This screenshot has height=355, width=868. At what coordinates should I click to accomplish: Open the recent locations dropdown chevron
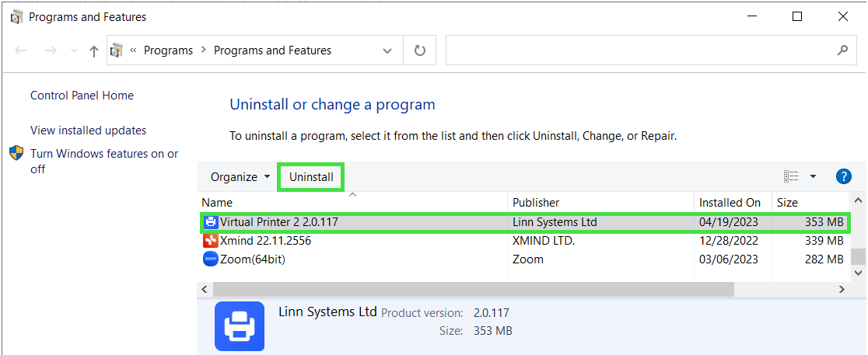pyautogui.click(x=74, y=50)
